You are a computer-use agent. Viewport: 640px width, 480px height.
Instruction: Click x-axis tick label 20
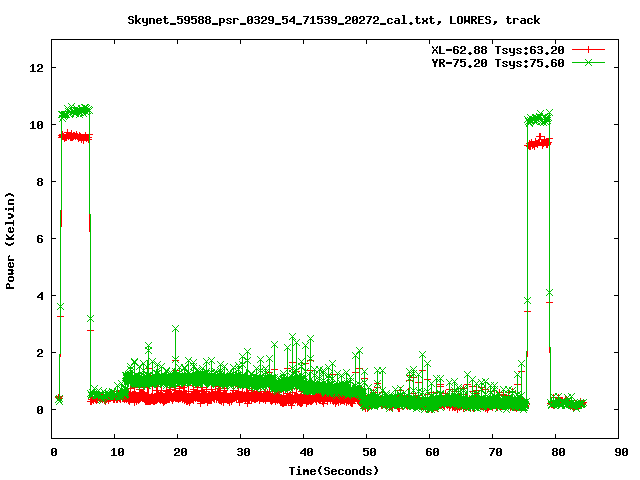pos(180,452)
